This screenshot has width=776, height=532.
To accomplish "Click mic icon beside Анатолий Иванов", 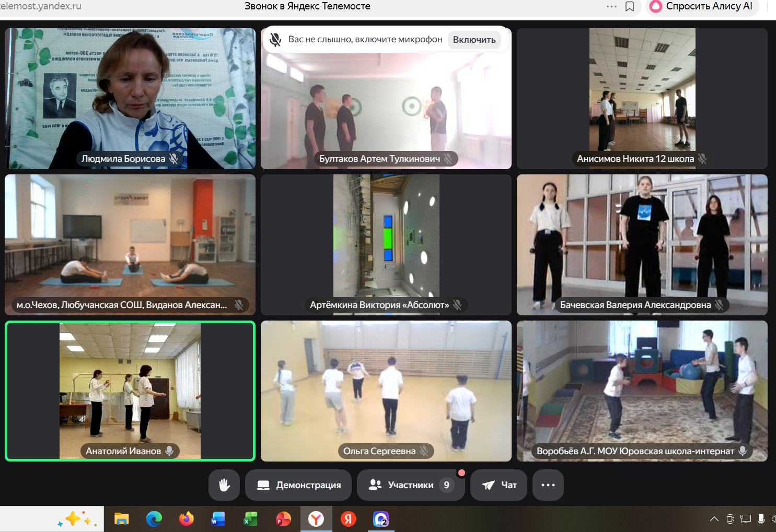I will (169, 451).
